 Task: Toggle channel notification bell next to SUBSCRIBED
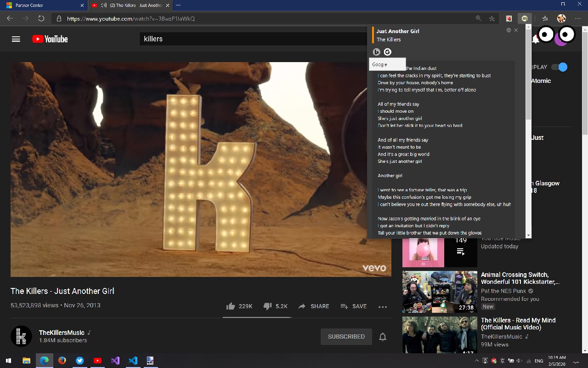click(x=383, y=337)
